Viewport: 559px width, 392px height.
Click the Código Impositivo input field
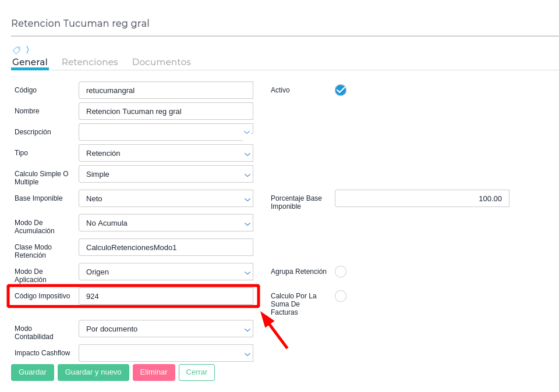(x=166, y=296)
